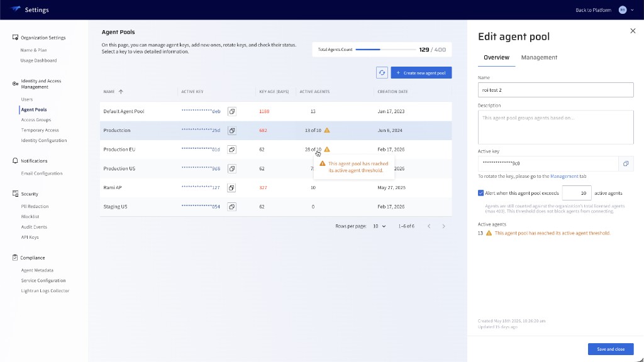Close the Edit agent pool panel
This screenshot has width=644, height=362.
click(x=633, y=31)
